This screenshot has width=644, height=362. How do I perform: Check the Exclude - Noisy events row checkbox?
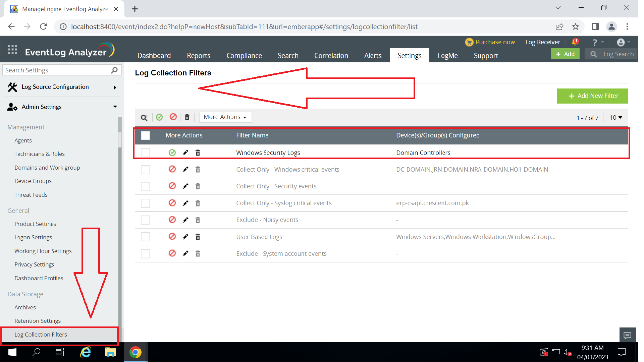coord(145,220)
